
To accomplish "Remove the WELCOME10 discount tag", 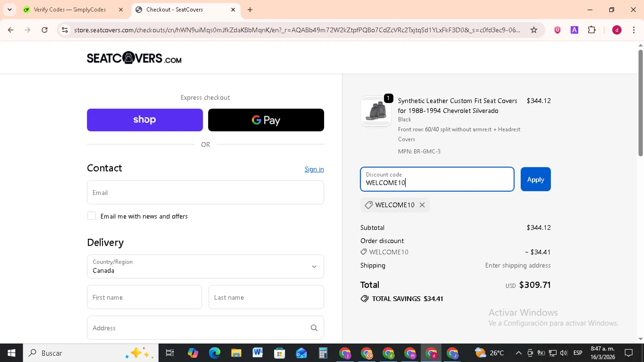I will [x=422, y=205].
